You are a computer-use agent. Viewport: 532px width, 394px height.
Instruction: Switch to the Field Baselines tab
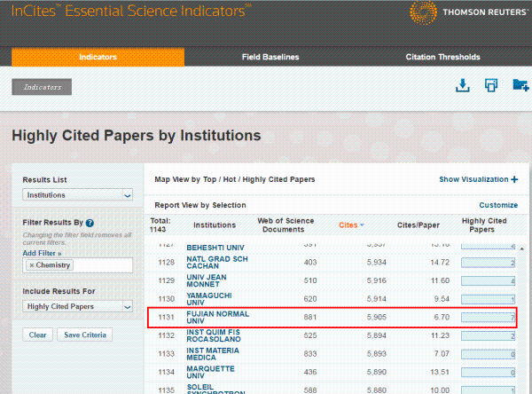270,57
